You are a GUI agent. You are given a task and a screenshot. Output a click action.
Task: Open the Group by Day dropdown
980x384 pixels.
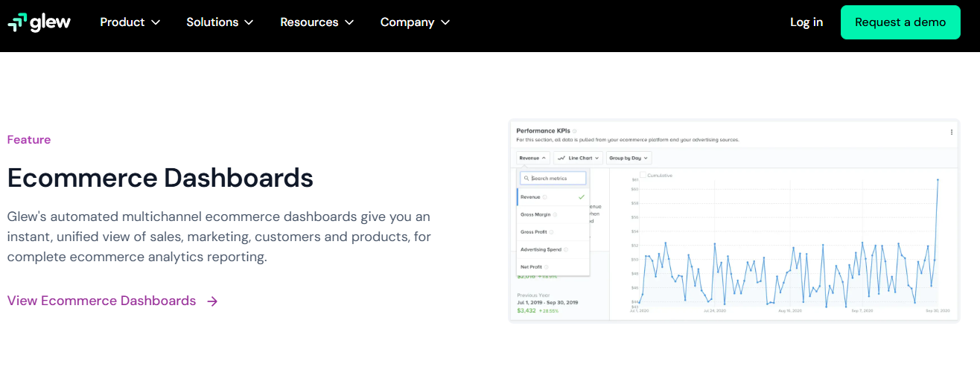629,158
